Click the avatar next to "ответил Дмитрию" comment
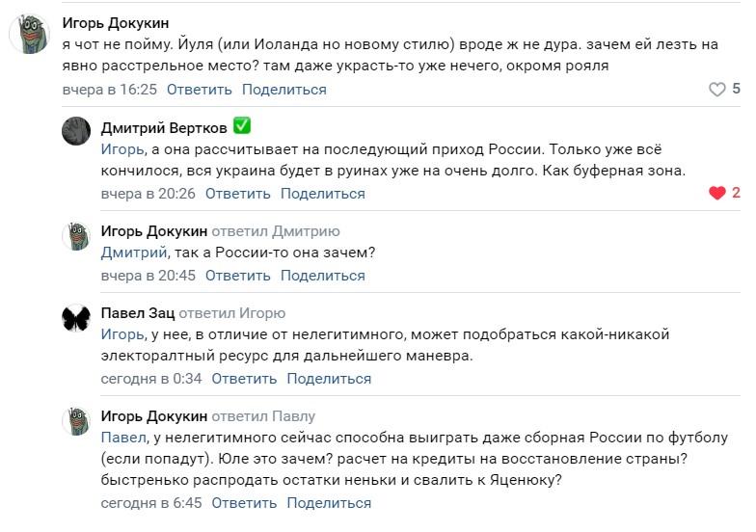Screen dimensions: 756x532 76,236
